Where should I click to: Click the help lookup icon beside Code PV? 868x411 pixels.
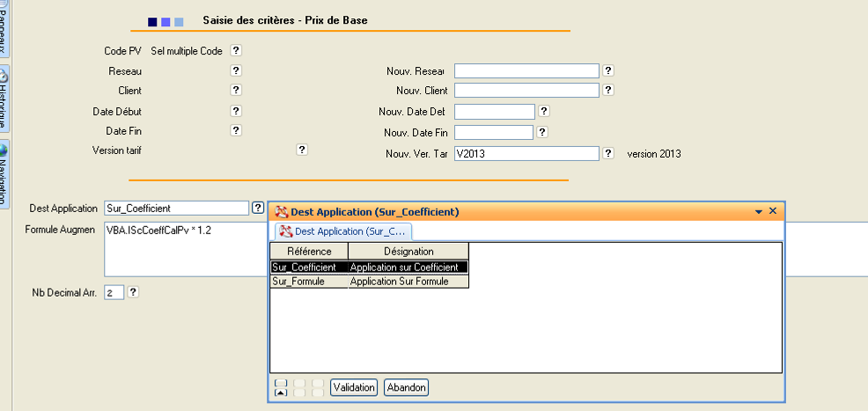click(x=236, y=51)
